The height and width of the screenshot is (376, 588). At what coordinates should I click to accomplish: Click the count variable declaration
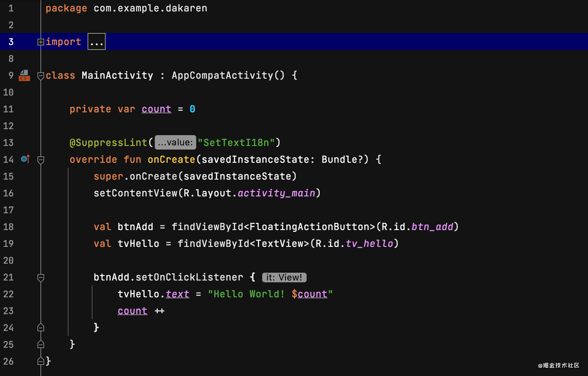tap(156, 109)
